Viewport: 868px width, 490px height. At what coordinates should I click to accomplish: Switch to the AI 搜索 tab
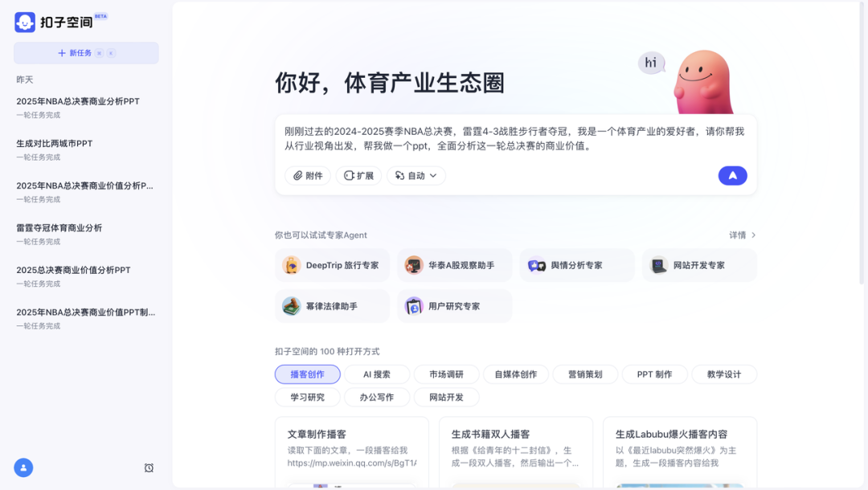pyautogui.click(x=377, y=374)
